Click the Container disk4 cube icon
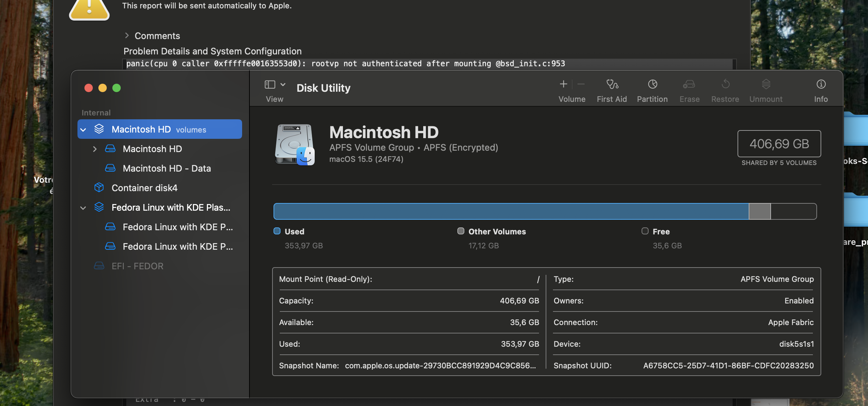This screenshot has width=868, height=406. (x=99, y=188)
